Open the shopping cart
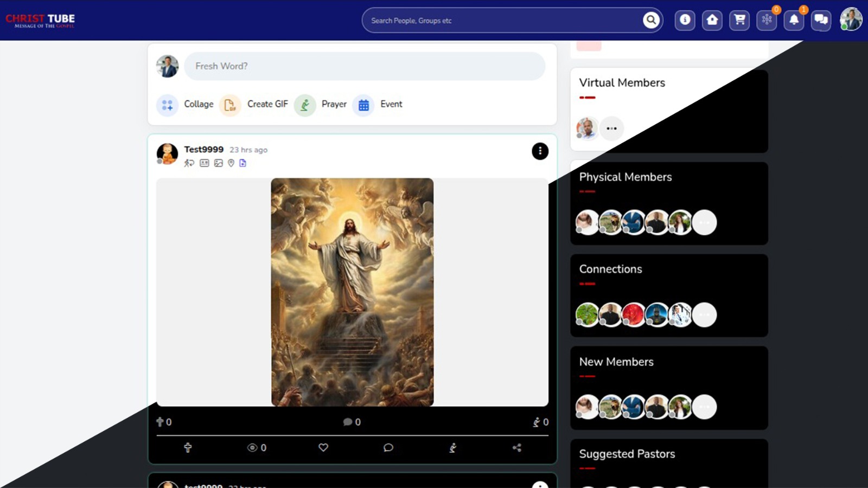 tap(739, 21)
